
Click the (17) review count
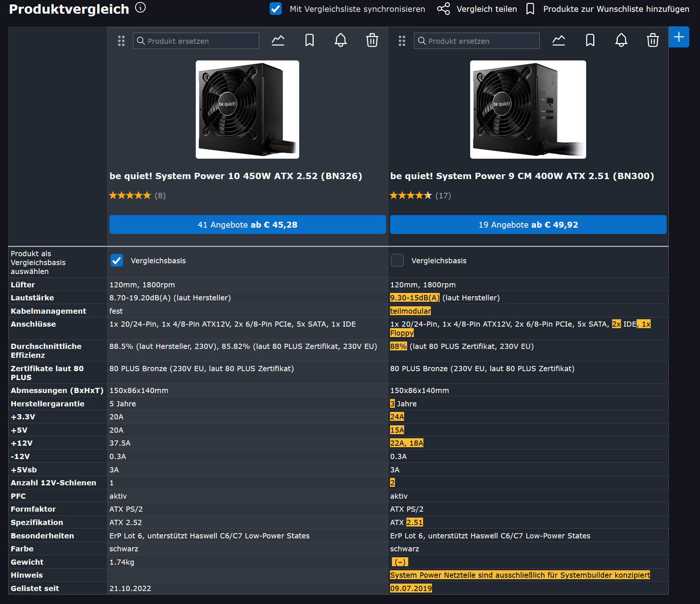click(x=443, y=195)
